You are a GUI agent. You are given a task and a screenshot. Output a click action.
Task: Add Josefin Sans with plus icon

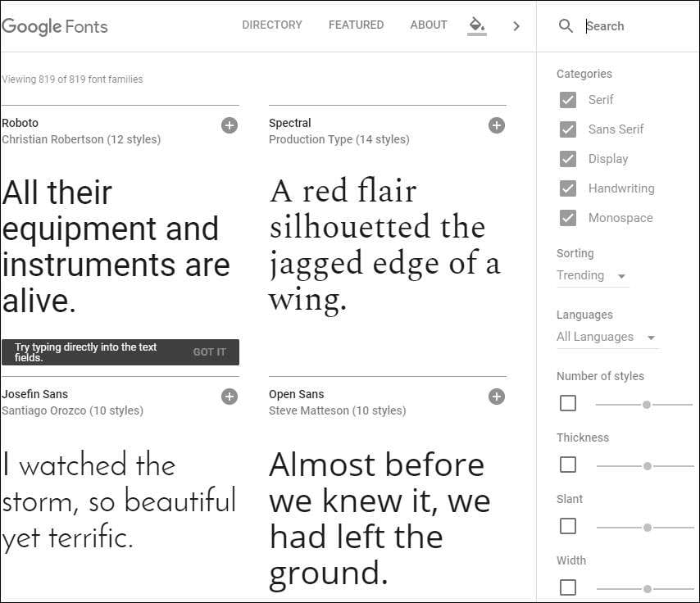pos(230,397)
